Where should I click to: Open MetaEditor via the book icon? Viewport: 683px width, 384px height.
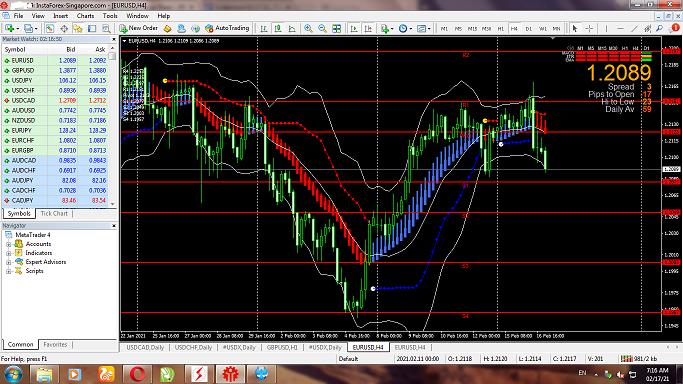(167, 28)
